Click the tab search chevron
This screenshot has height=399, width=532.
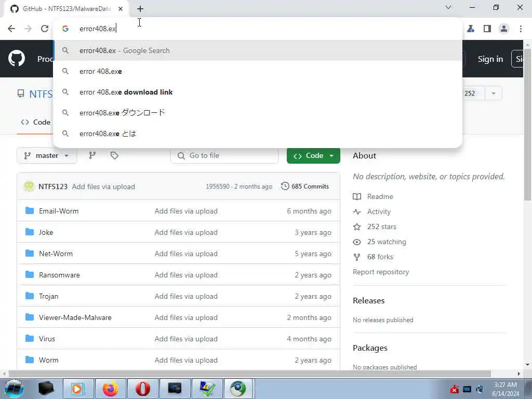(x=448, y=7)
